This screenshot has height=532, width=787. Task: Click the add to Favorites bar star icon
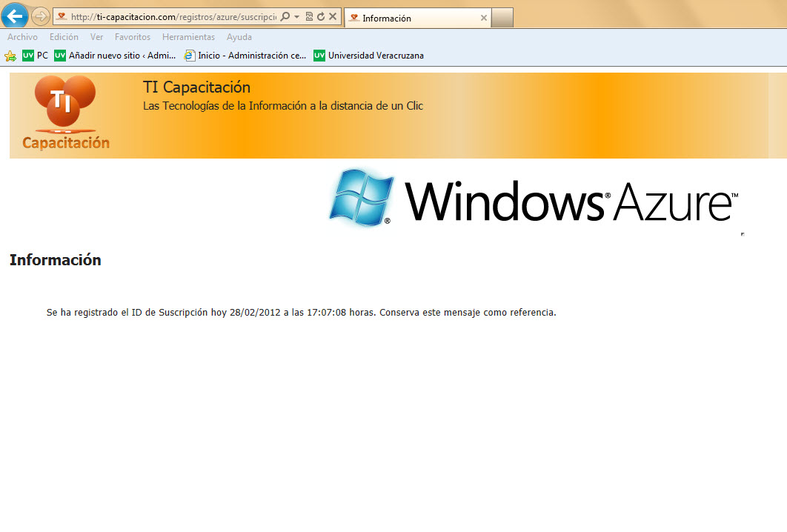coord(10,56)
